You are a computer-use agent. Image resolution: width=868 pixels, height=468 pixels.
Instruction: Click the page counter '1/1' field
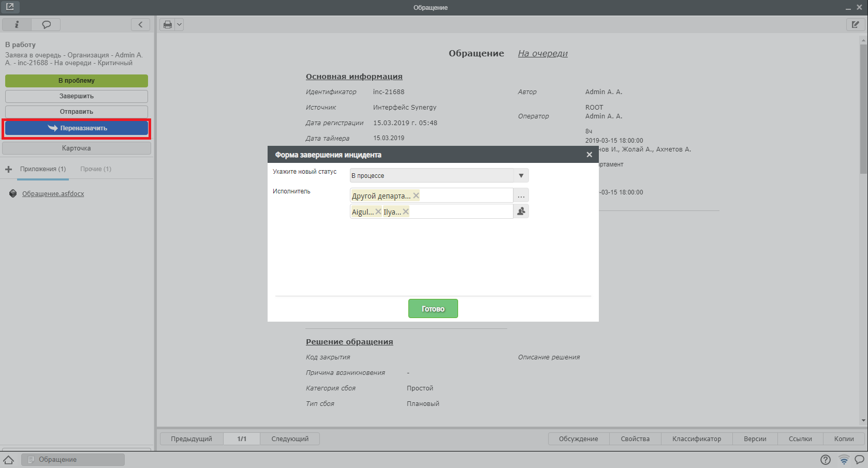point(242,439)
